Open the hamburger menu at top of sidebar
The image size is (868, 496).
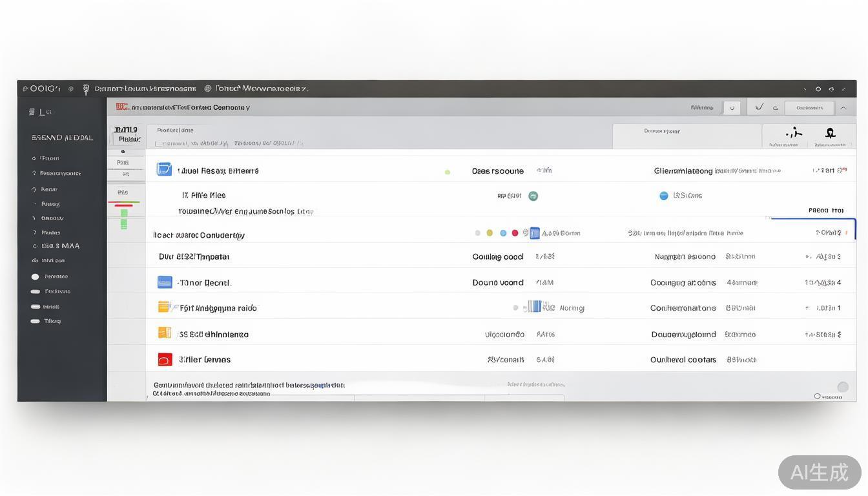tap(32, 112)
